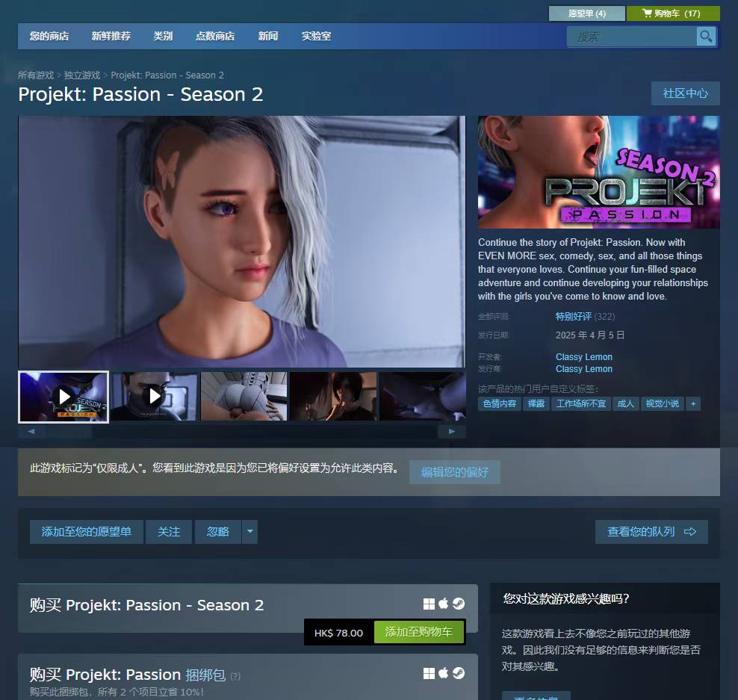Follow 所有游戏 breadcrumb link
This screenshot has width=738, height=700.
[36, 75]
